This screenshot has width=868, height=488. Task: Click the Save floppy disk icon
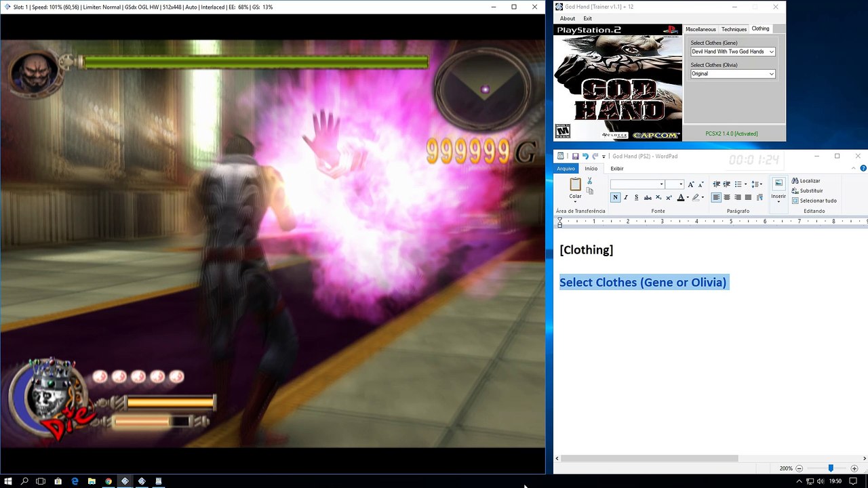(575, 157)
